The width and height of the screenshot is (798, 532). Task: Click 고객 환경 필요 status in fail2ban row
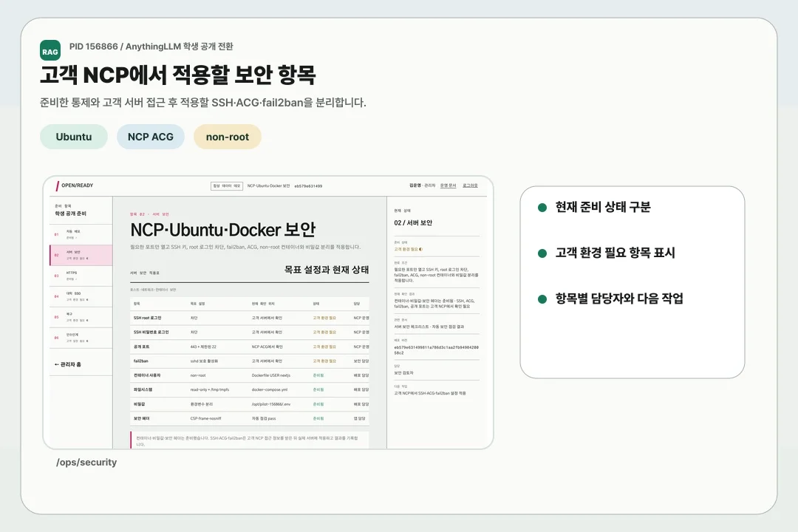click(x=324, y=361)
